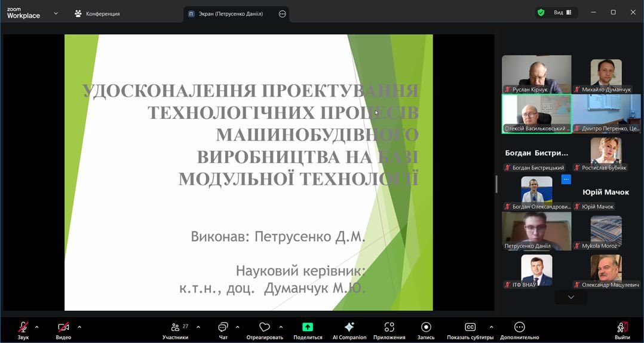Open the Chat panel icon
The image size is (644, 343).
[x=223, y=327]
